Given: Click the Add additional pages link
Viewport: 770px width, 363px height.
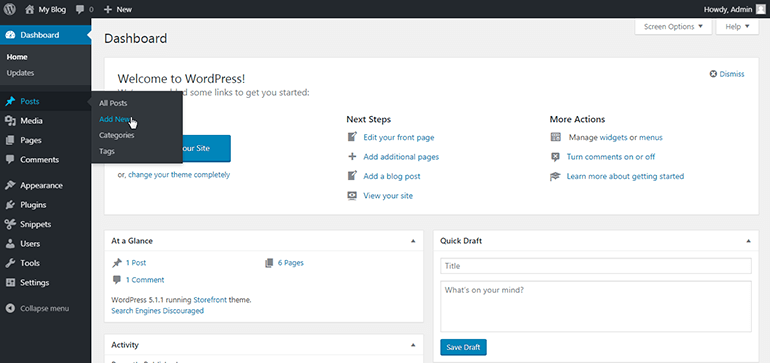Looking at the screenshot, I should tap(401, 157).
